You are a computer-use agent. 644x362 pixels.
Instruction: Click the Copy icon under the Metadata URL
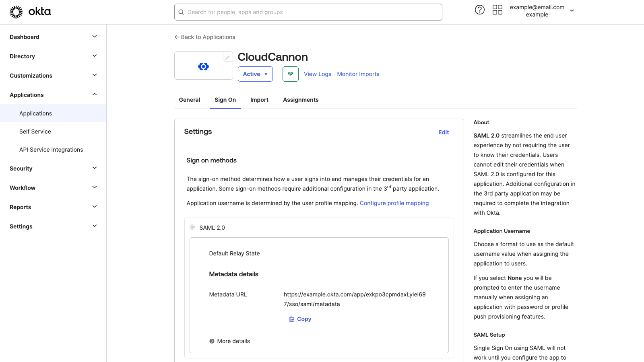[x=291, y=319]
